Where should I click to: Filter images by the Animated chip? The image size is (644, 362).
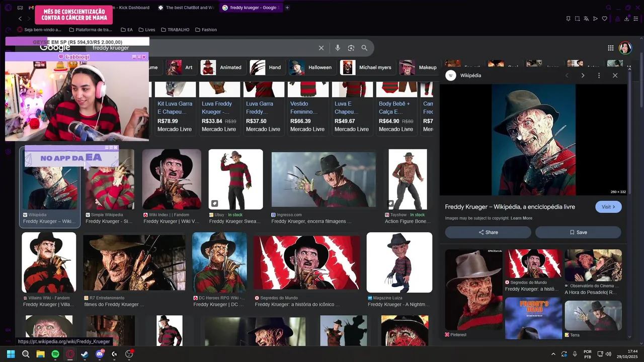(x=221, y=67)
